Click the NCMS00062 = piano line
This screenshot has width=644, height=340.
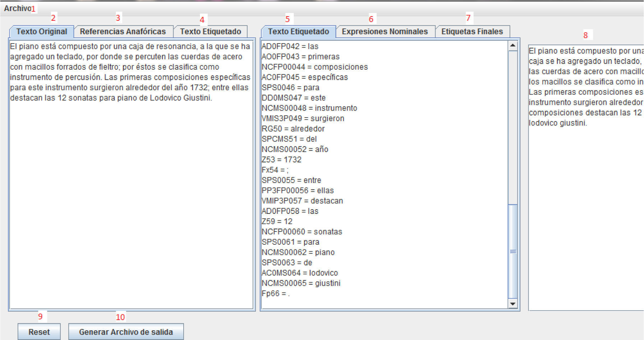coord(298,252)
